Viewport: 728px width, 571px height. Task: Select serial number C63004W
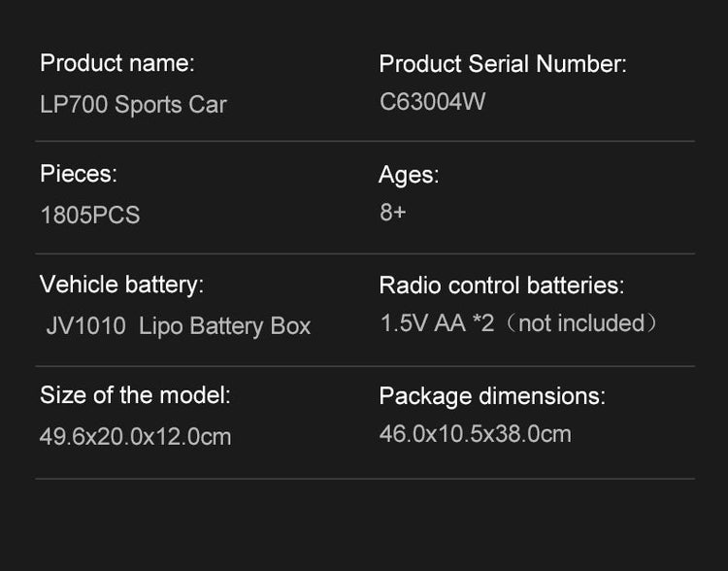click(432, 102)
